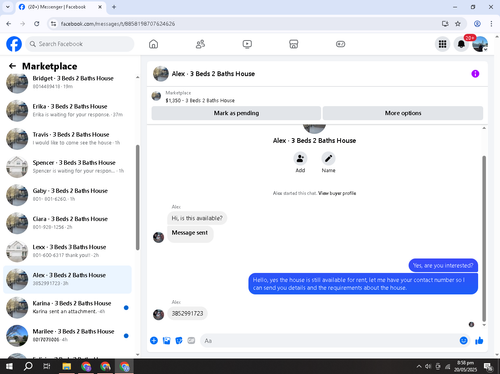Open the Gaming icon in top navigation

click(x=340, y=44)
